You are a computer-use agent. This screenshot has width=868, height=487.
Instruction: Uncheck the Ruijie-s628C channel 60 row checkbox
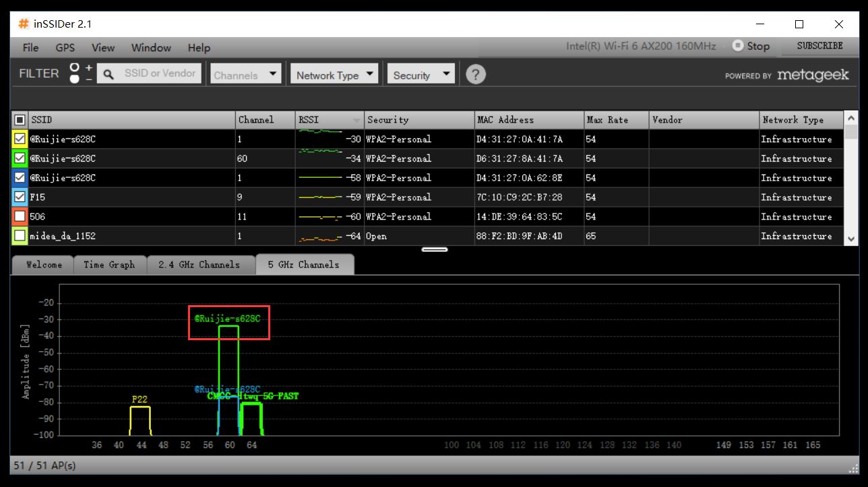tap(20, 159)
